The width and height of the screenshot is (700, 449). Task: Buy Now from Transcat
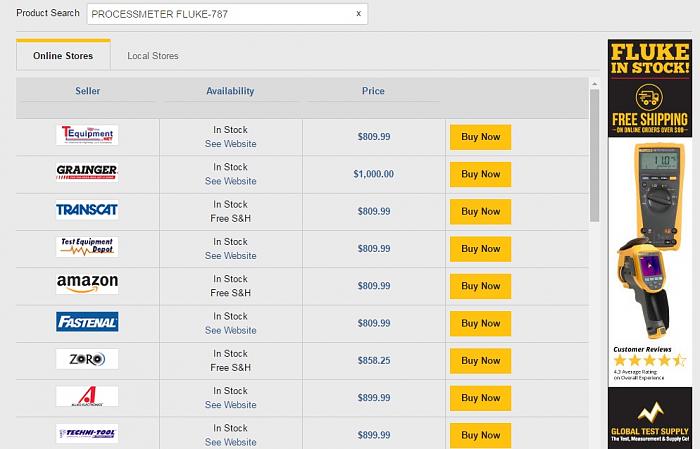click(480, 212)
